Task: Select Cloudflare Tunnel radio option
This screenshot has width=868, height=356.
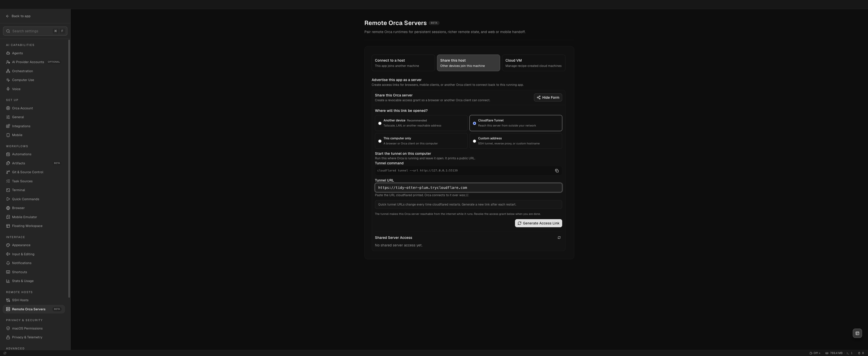Action: [x=516, y=123]
